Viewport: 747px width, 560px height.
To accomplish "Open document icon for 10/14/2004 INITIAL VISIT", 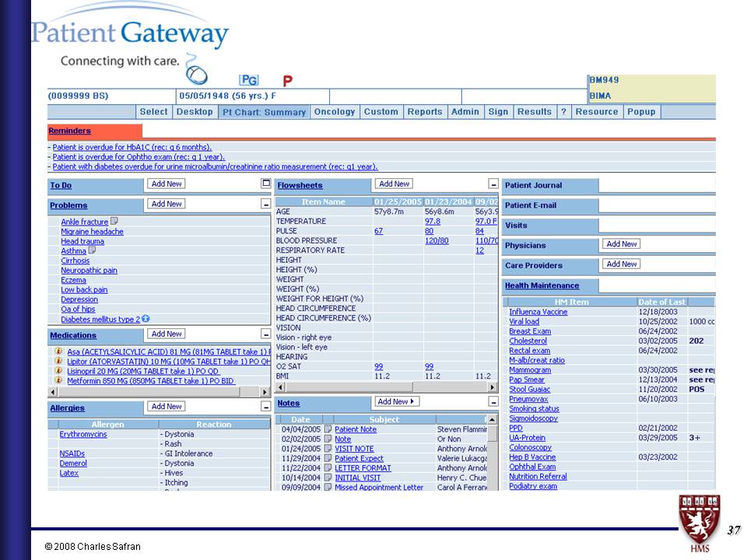I will 328,477.
